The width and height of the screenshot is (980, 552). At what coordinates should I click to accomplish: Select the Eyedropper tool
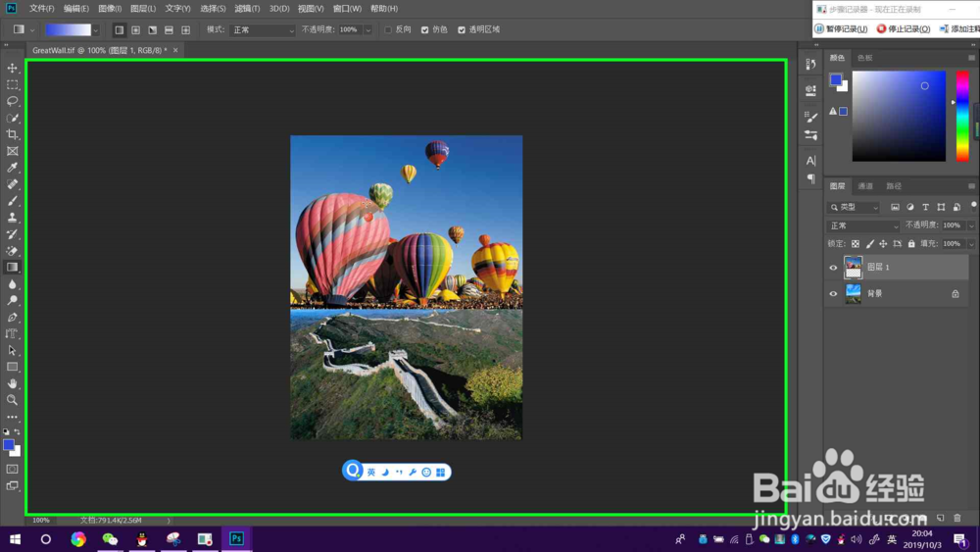12,168
